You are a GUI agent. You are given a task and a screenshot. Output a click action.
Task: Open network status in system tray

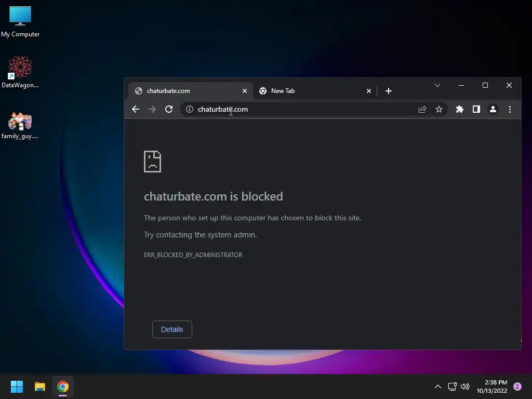(x=453, y=387)
